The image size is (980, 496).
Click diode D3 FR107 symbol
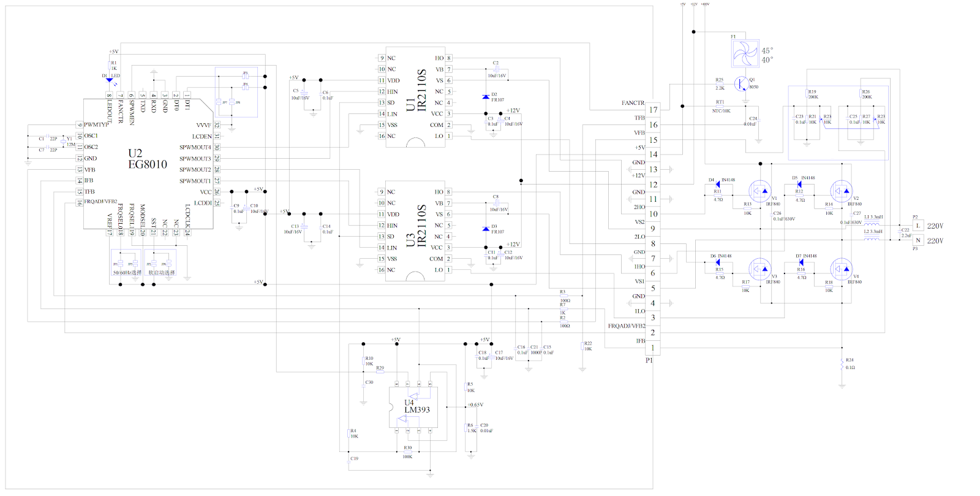click(x=486, y=229)
